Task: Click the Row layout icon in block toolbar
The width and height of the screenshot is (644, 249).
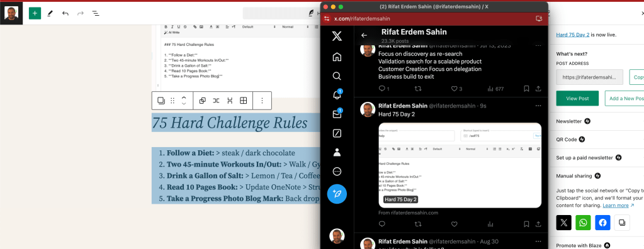Action: click(x=216, y=101)
